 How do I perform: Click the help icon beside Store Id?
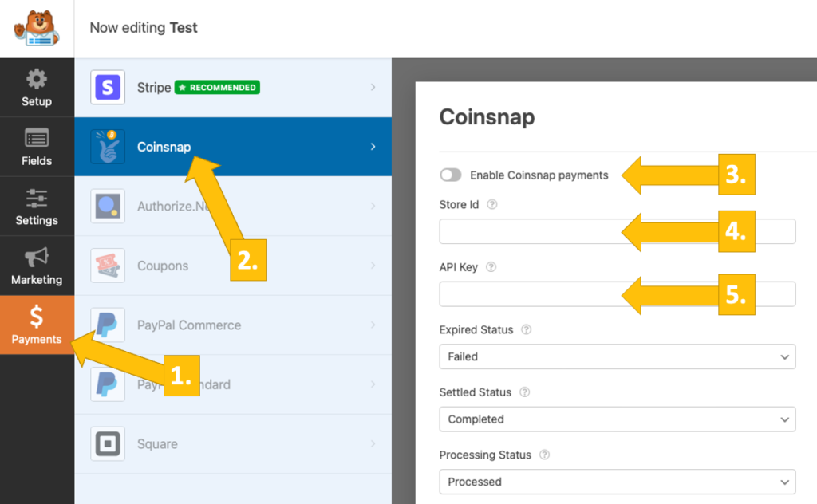(492, 205)
